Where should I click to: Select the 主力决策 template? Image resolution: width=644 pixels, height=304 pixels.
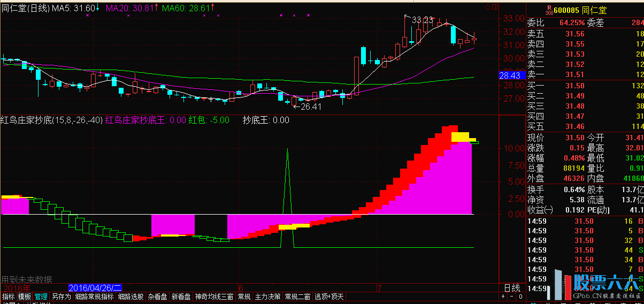point(268,297)
